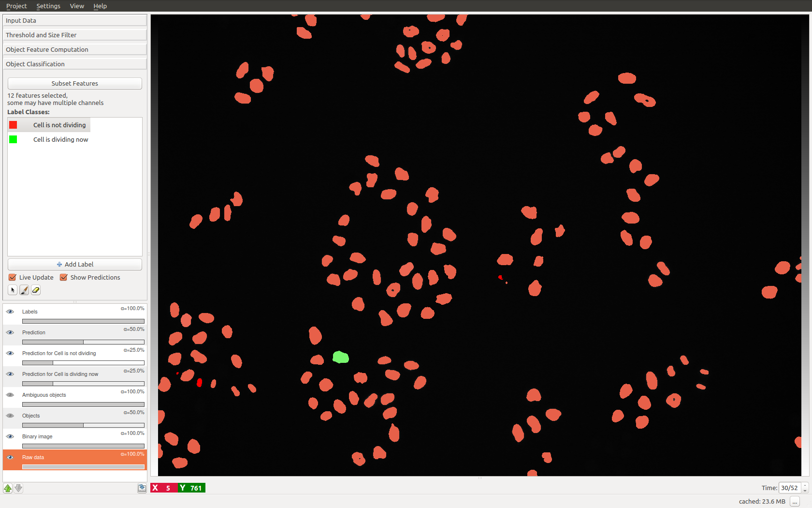The height and width of the screenshot is (508, 812).
Task: Open the Settings menu
Action: click(x=48, y=6)
